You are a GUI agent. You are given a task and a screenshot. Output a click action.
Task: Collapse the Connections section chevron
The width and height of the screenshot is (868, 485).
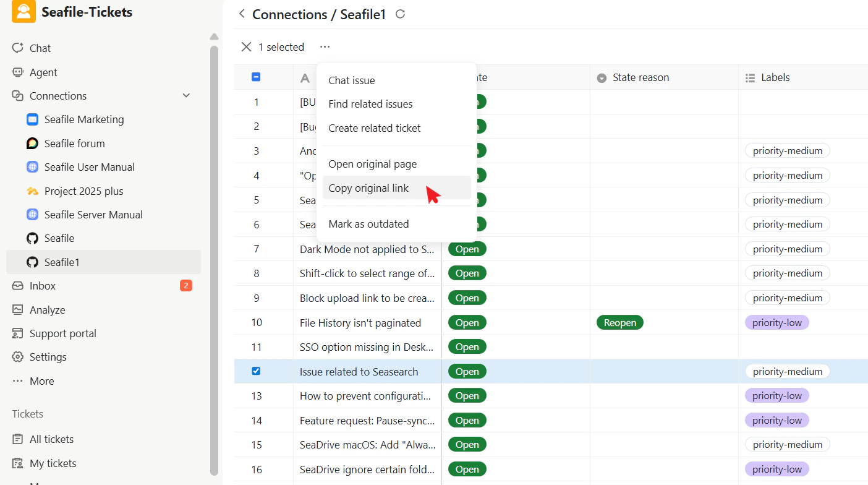[x=186, y=96]
